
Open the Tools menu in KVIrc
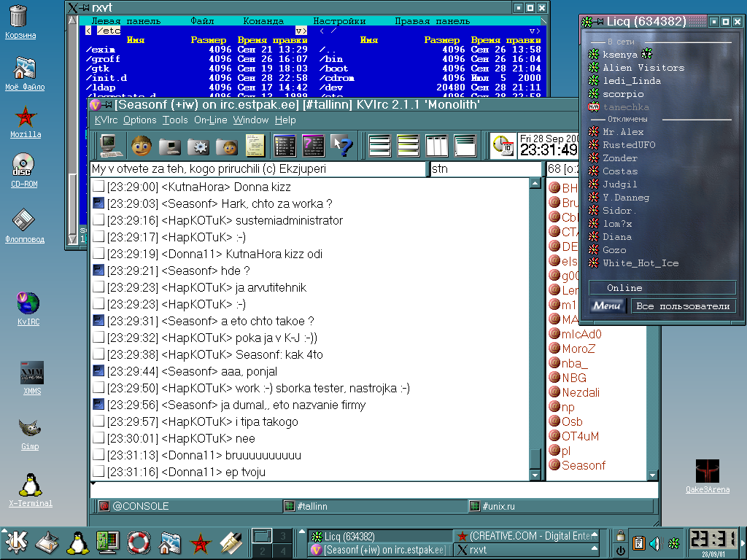coord(174,120)
